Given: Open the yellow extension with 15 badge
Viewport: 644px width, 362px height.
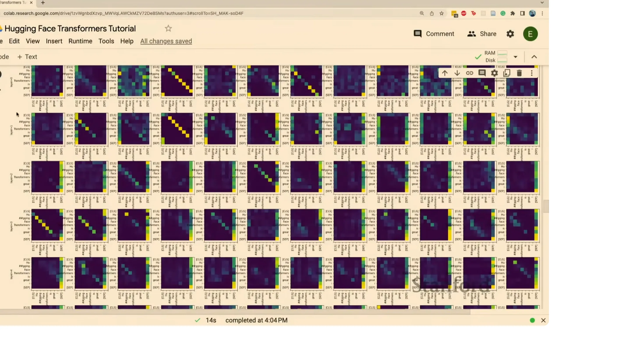Looking at the screenshot, I should point(454,14).
